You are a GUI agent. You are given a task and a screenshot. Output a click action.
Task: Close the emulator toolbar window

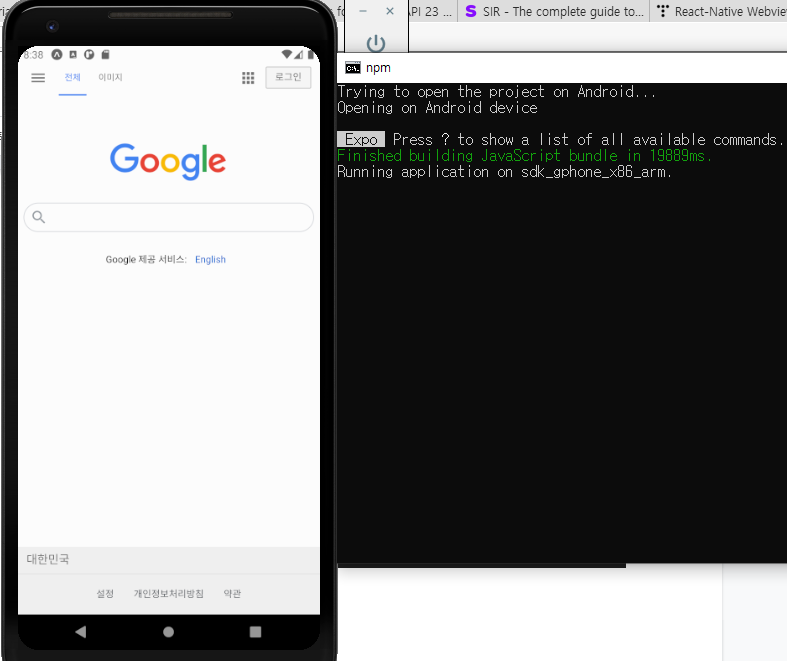[390, 11]
